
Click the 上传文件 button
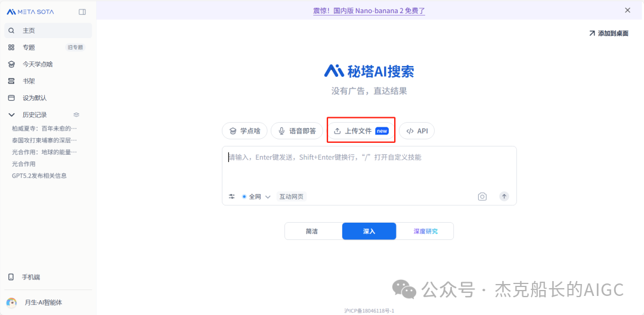point(361,131)
